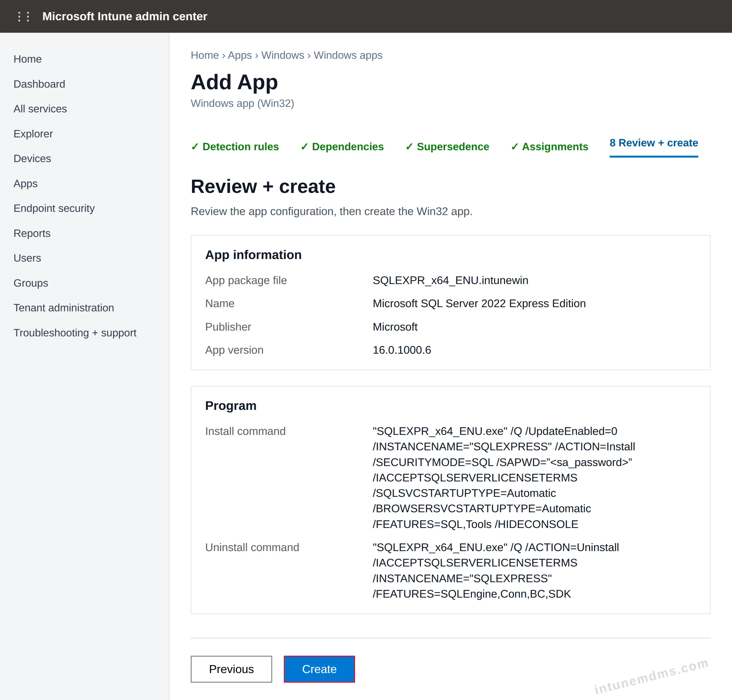Open Troubleshooting + support in the sidebar

(75, 333)
